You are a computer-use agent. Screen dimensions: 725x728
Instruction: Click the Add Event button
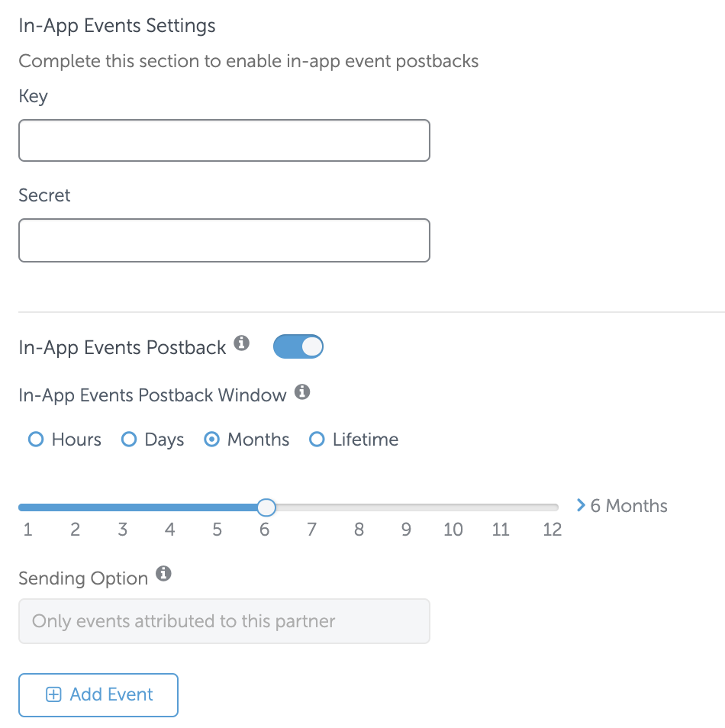tap(98, 695)
